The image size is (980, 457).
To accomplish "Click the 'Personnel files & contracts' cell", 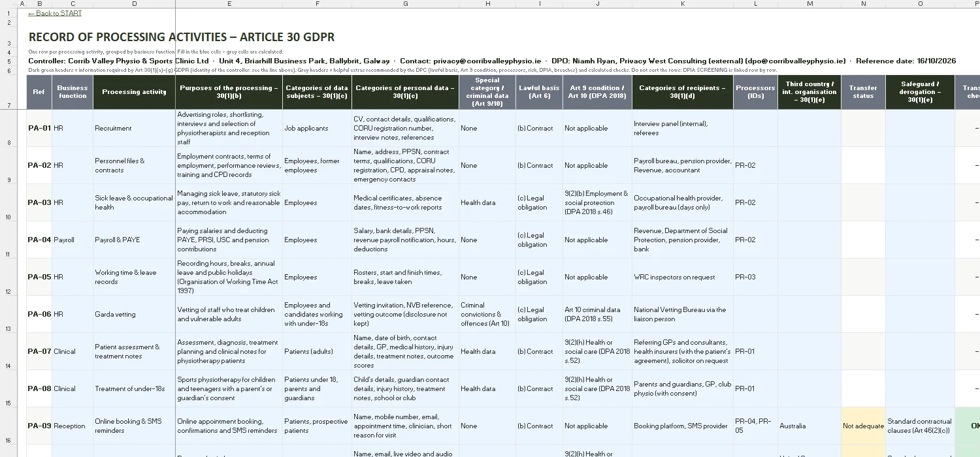I will pyautogui.click(x=134, y=165).
